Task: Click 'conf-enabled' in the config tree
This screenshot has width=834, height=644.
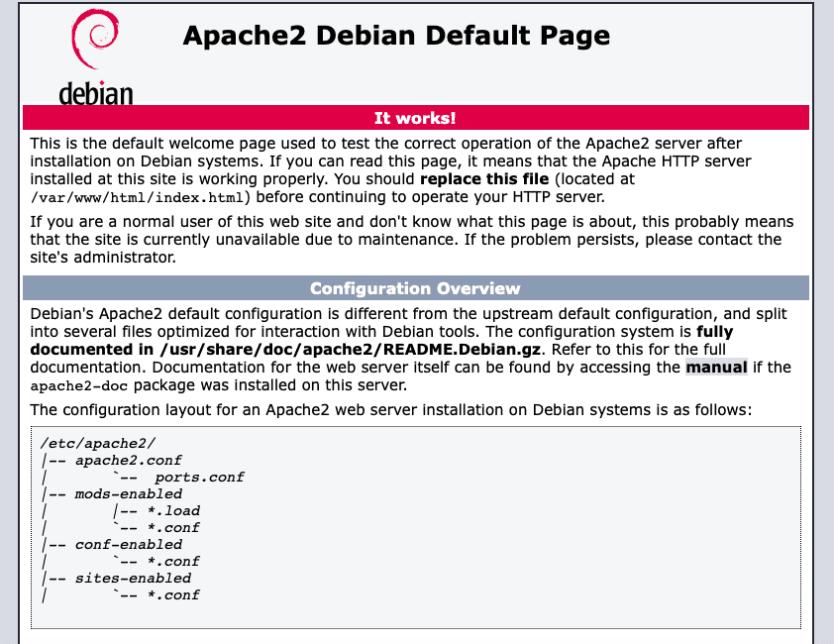Action: coord(129,545)
